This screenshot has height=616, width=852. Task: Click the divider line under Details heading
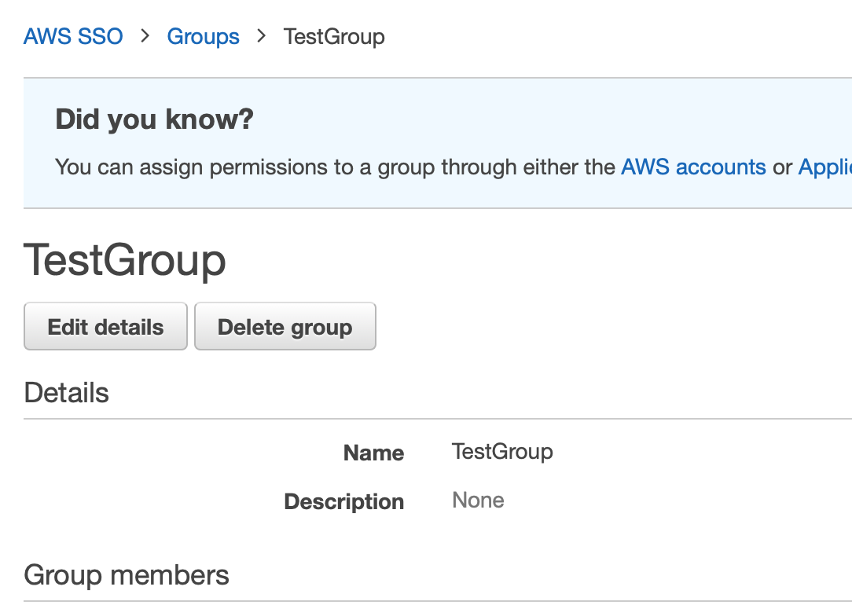coord(438,419)
